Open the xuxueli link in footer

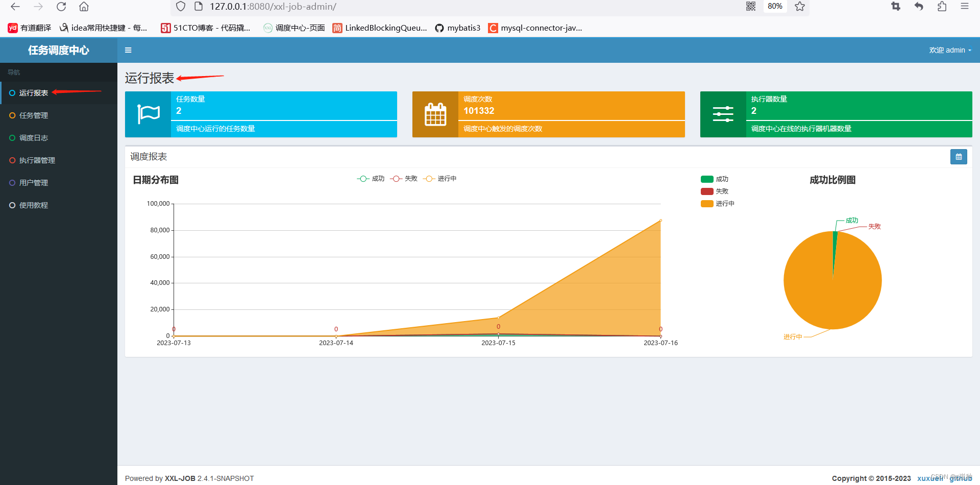(930, 478)
